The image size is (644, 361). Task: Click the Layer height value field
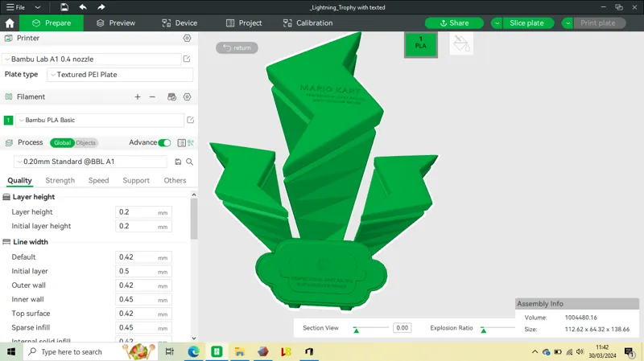(x=143, y=212)
